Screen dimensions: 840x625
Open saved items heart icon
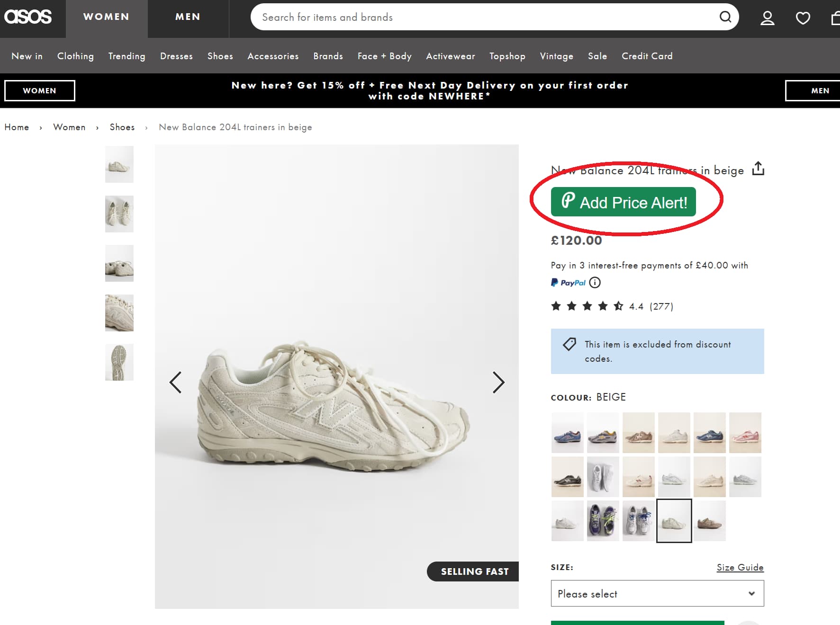tap(803, 18)
